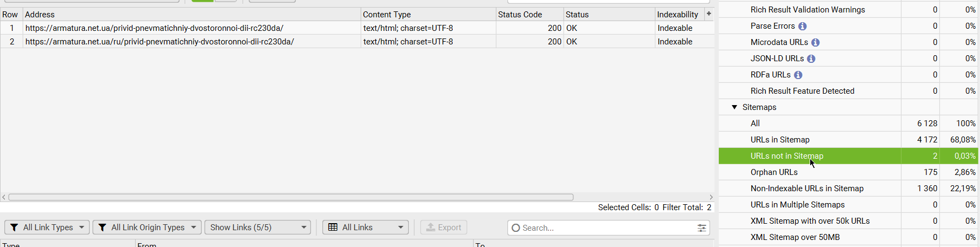Click the JSON-LD URLs info icon
The image size is (980, 247).
pyautogui.click(x=811, y=58)
